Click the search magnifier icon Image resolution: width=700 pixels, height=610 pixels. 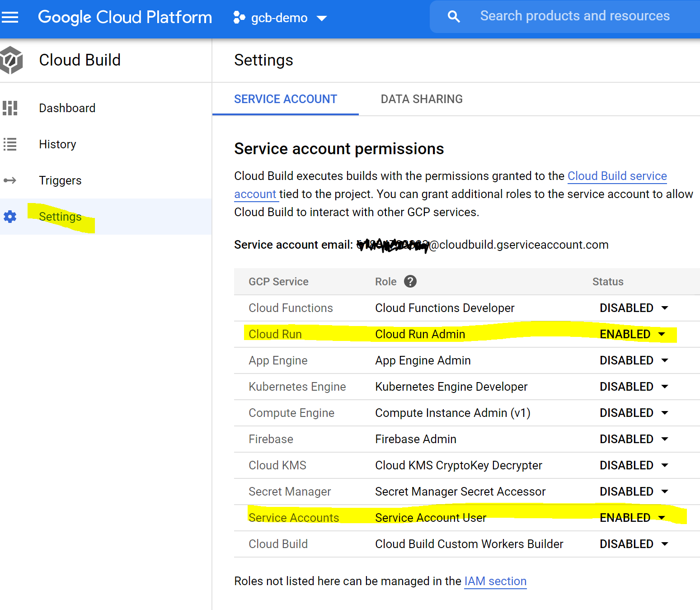tap(454, 17)
